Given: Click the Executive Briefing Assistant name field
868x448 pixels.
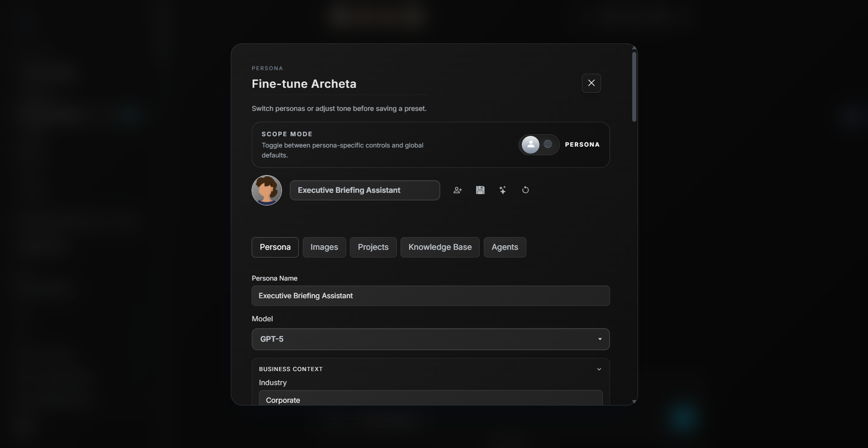Looking at the screenshot, I should coord(365,190).
